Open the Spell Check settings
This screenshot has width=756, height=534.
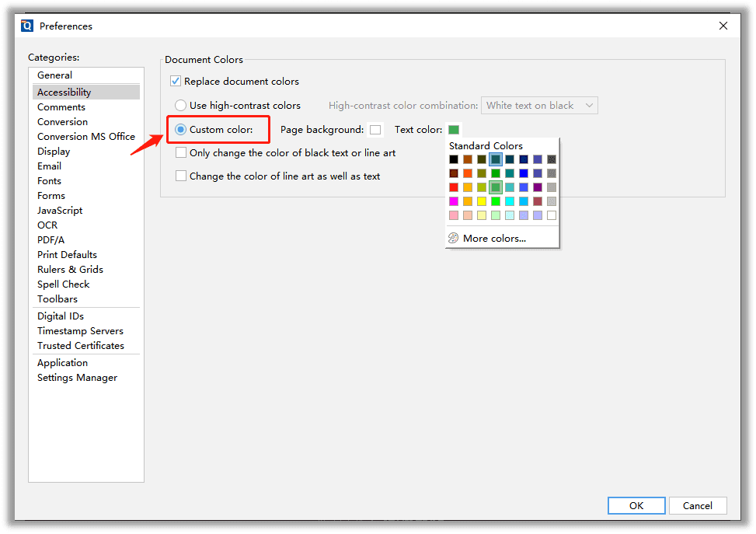point(63,284)
